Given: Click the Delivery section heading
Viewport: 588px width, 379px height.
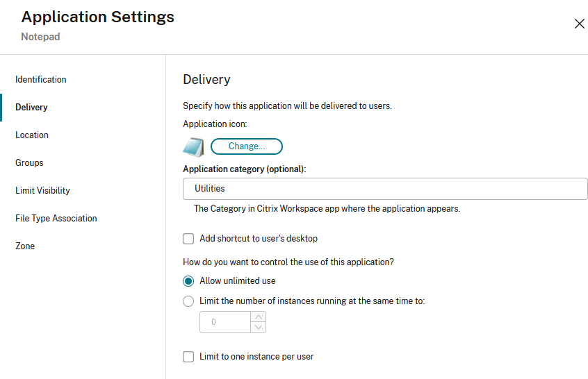Looking at the screenshot, I should [206, 80].
